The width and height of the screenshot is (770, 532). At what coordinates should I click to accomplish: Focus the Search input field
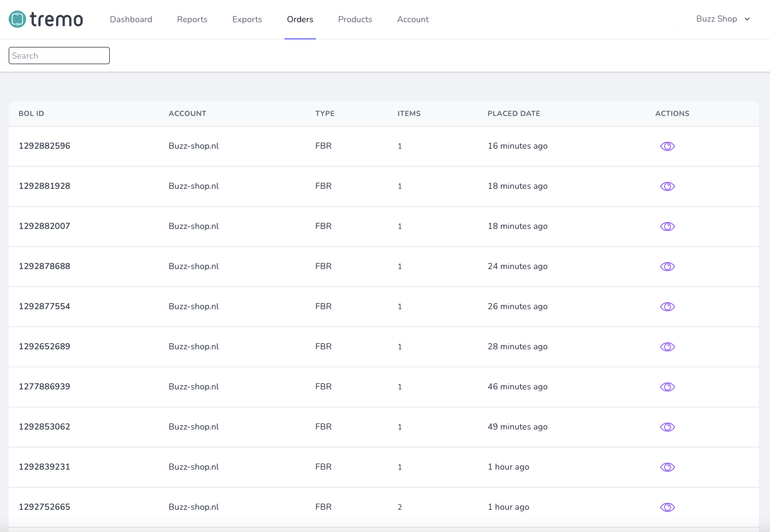tap(59, 56)
